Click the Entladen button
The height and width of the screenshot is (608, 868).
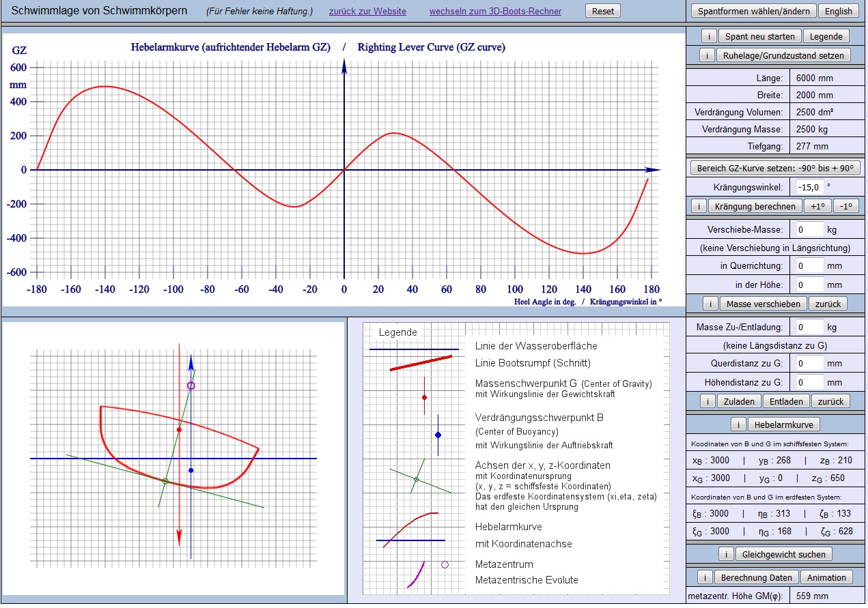point(785,401)
